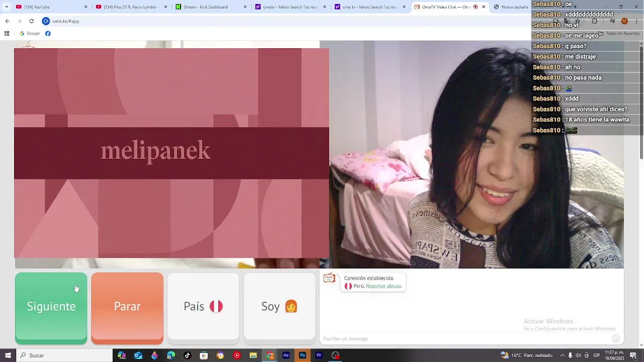Show hidden system tray icons
Screen dimensions: 644x362
[562, 355]
